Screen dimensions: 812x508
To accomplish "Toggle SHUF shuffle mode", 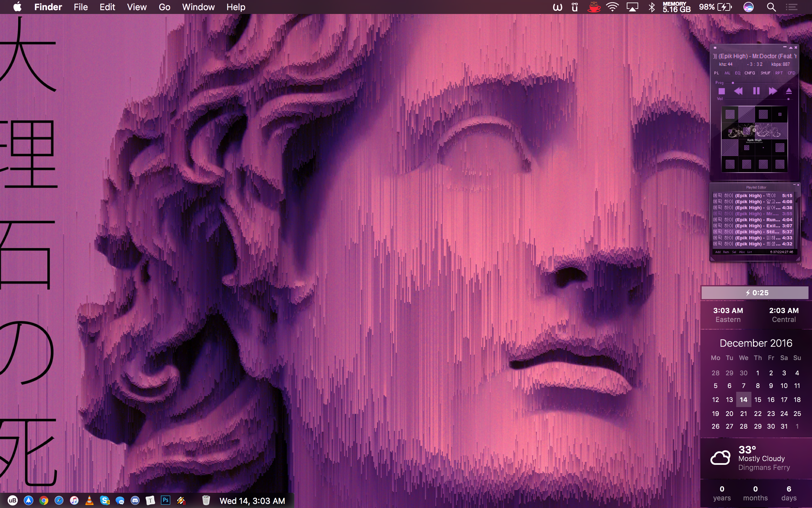I will click(765, 73).
